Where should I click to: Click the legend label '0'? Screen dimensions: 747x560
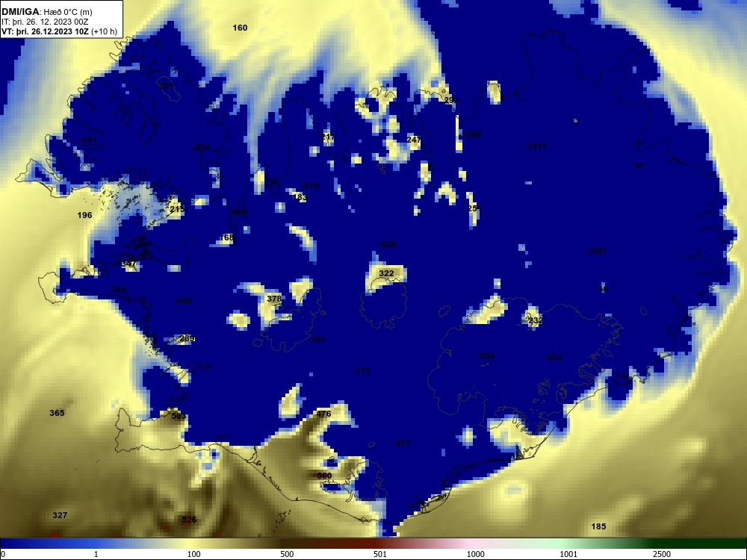click(x=3, y=554)
